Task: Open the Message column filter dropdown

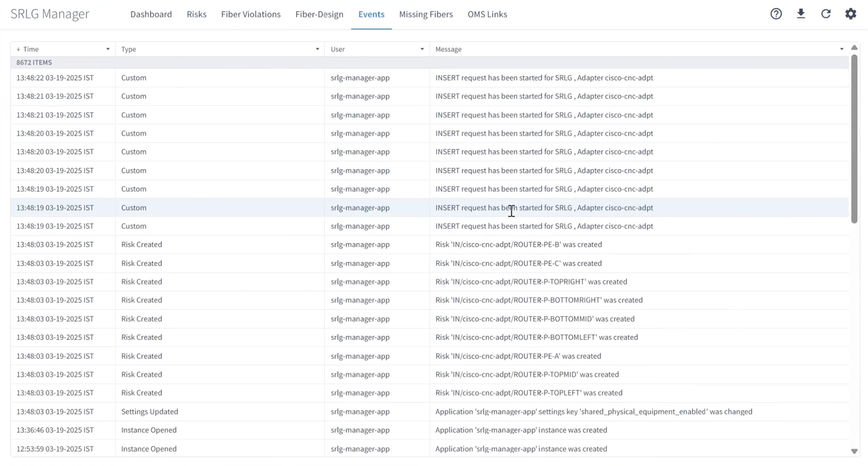Action: click(842, 49)
